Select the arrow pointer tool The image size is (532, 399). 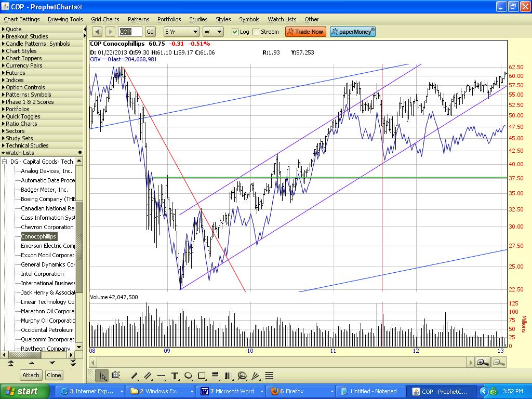[102, 376]
